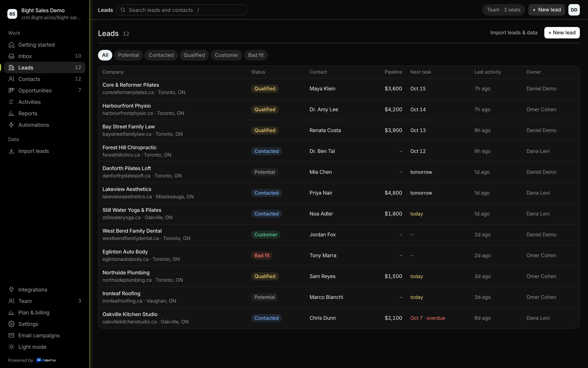Click the Customer badge for West Bend Family Dental

pyautogui.click(x=266, y=235)
